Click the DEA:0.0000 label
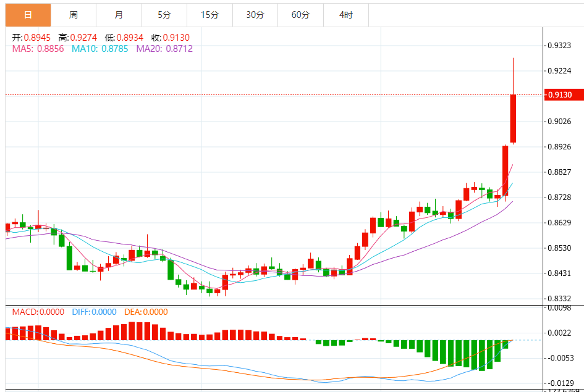This screenshot has width=584, height=392. pyautogui.click(x=146, y=312)
